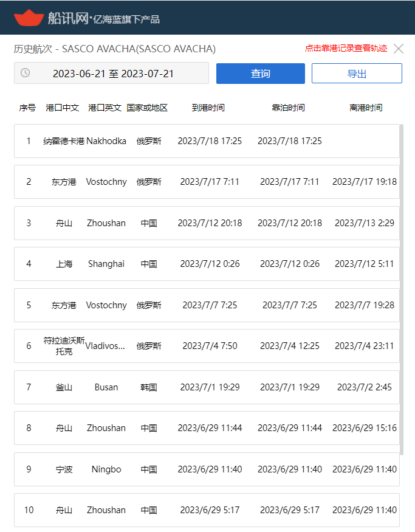Click the 到港时间 column header
This screenshot has height=532, width=415.
click(208, 108)
